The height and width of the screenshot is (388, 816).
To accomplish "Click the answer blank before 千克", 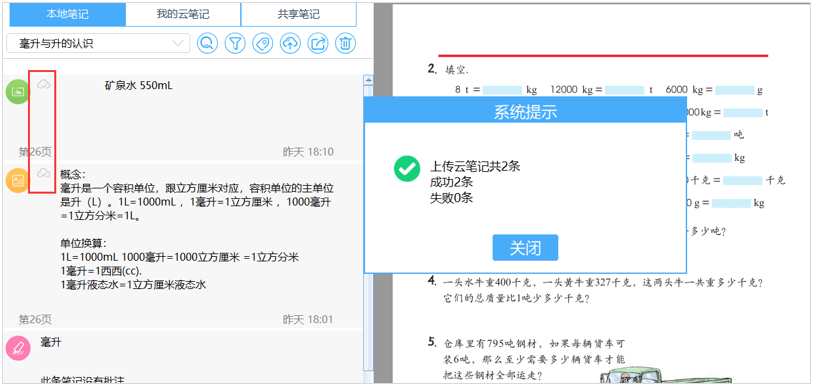I will pyautogui.click(x=743, y=180).
